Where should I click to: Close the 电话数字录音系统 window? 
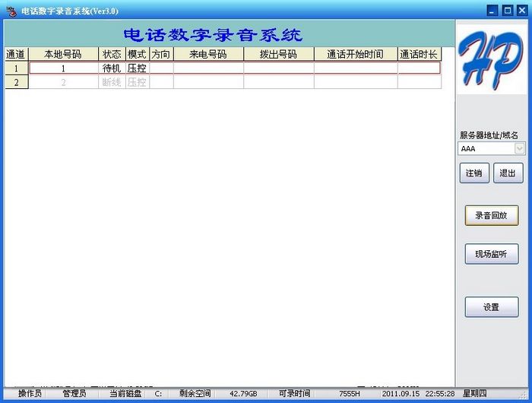click(521, 11)
